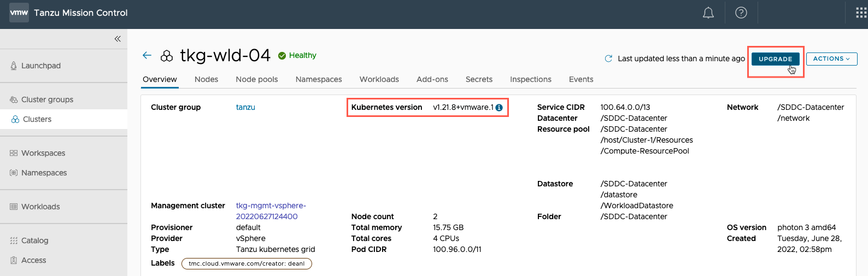Screen dimensions: 868x276
Task: Click the v1.21.8+vmware.1 version text
Action: [463, 107]
